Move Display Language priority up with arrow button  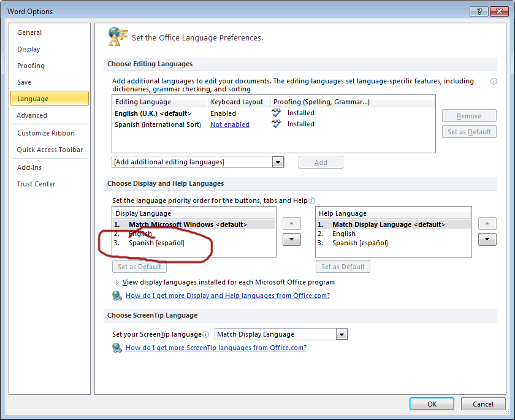tap(291, 223)
